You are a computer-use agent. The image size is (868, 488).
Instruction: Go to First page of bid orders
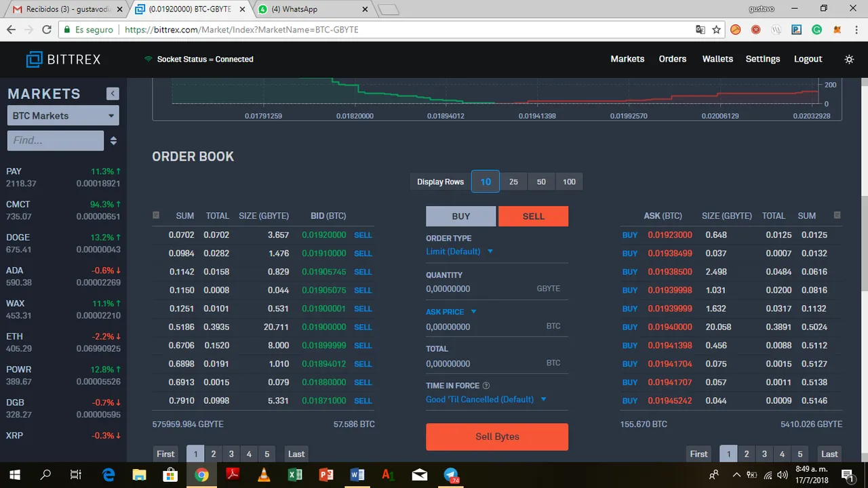165,454
